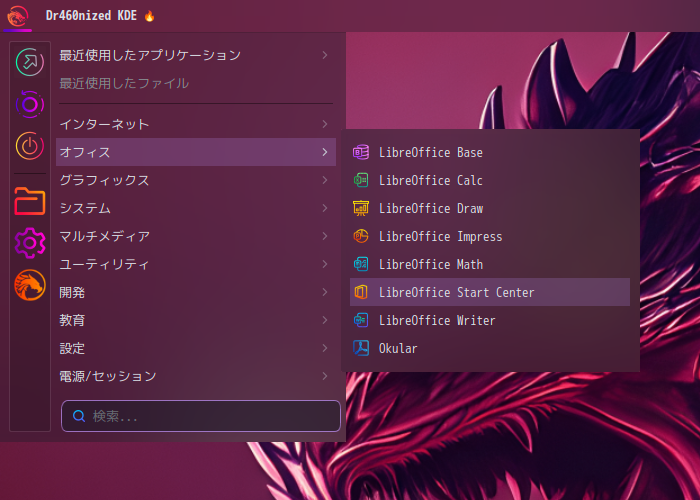Image resolution: width=700 pixels, height=500 pixels.
Task: Click the orange dragon icon in sidebar
Action: pyautogui.click(x=30, y=285)
